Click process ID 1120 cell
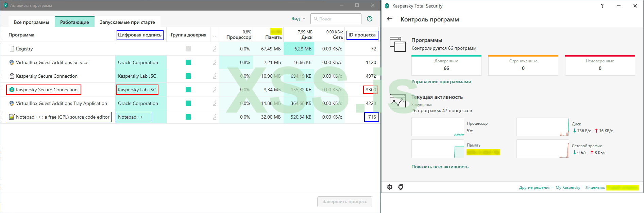 click(371, 62)
